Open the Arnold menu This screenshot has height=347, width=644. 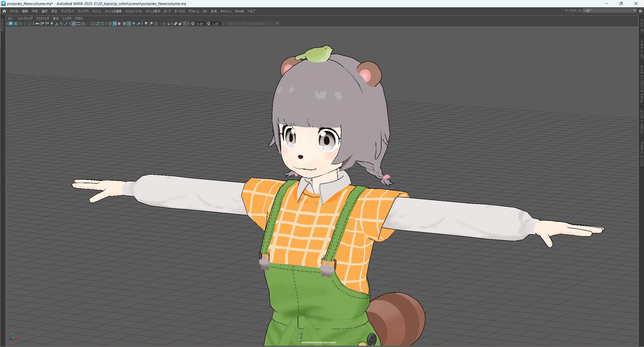239,11
